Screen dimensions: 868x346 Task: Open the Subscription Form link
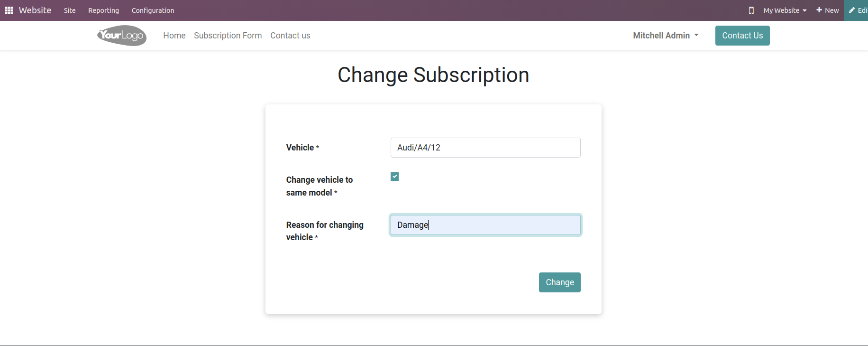(228, 36)
